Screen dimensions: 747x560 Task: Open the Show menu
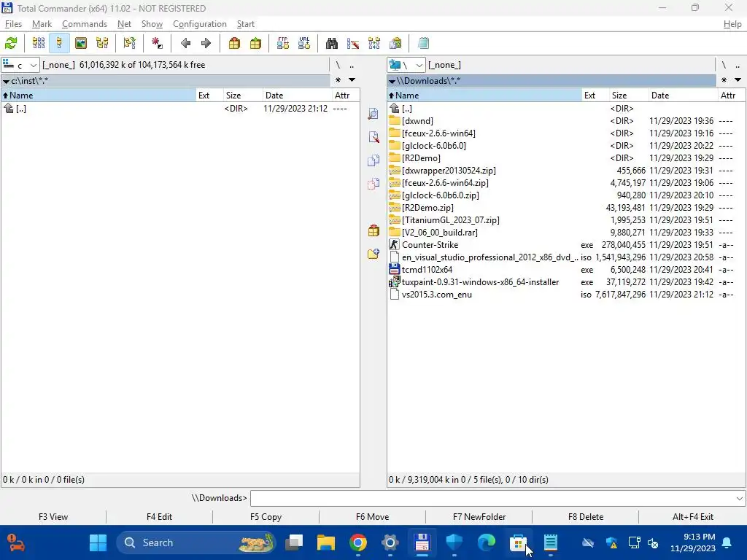(x=152, y=24)
